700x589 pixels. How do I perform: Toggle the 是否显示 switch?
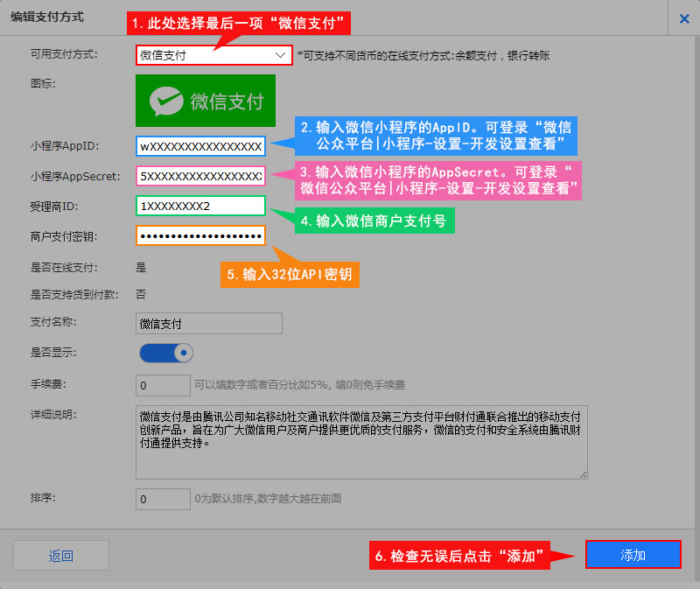[166, 353]
